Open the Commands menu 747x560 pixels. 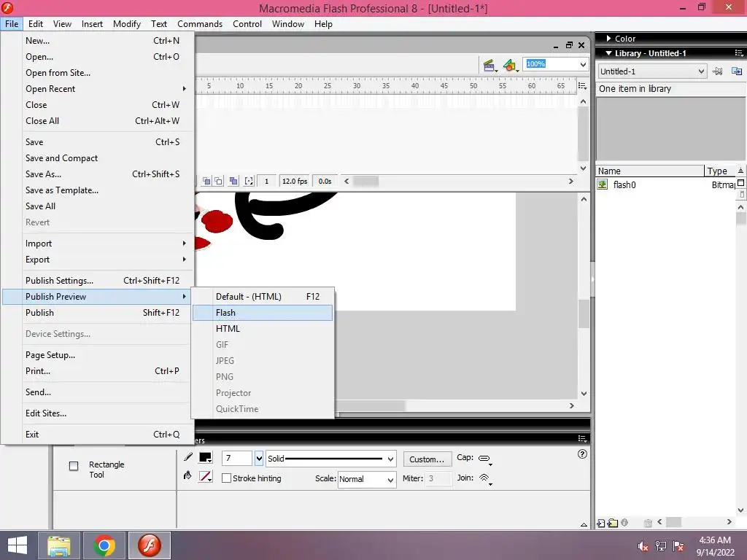(200, 24)
